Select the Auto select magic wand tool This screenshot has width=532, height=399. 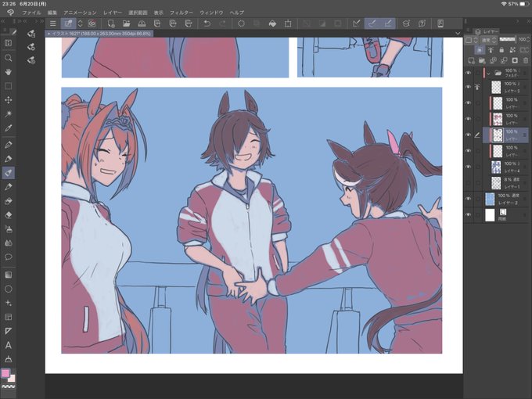pos(8,114)
